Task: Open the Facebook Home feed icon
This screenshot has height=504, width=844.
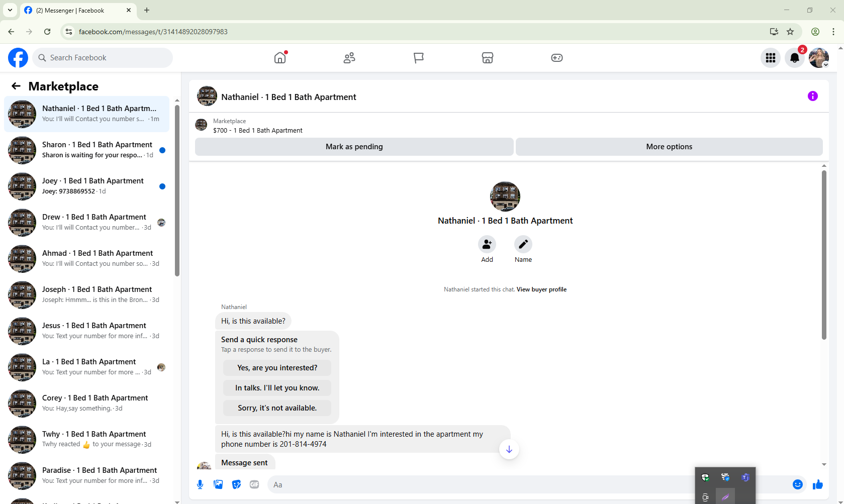Action: tap(280, 58)
